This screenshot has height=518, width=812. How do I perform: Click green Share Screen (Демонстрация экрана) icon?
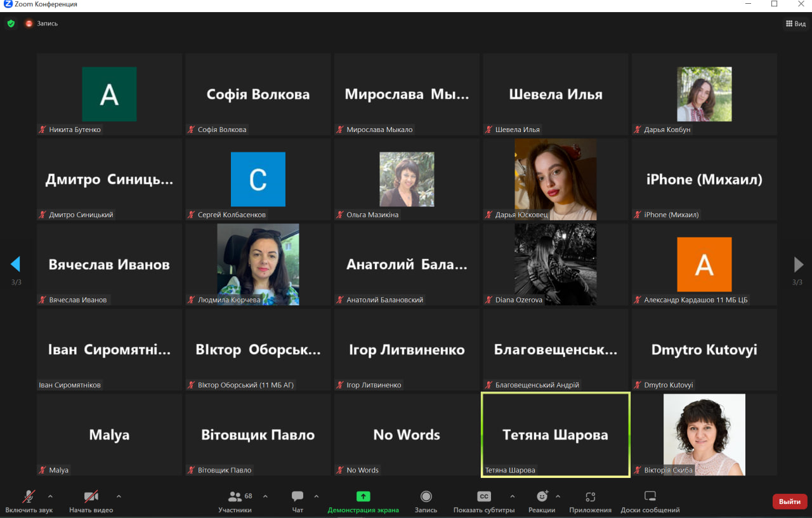pyautogui.click(x=363, y=496)
